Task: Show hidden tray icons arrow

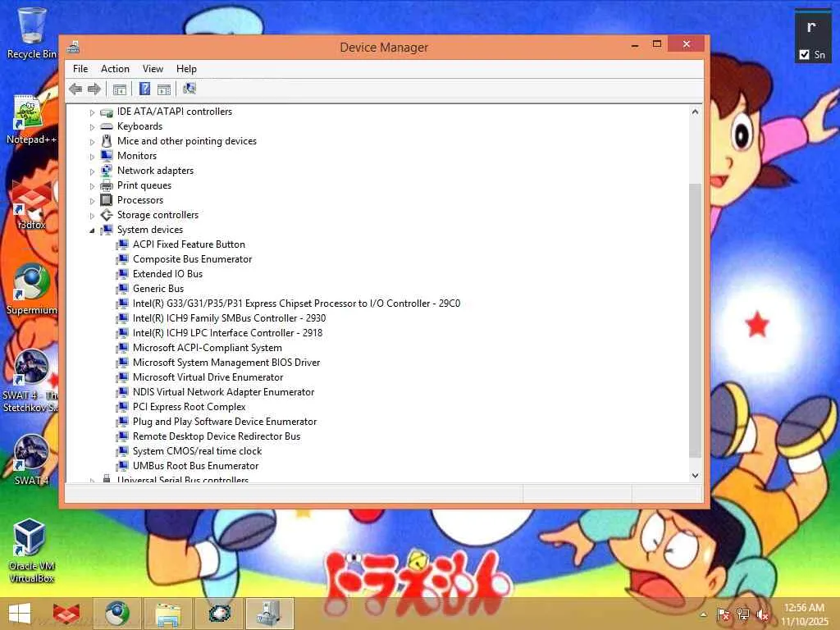Action: click(x=703, y=614)
